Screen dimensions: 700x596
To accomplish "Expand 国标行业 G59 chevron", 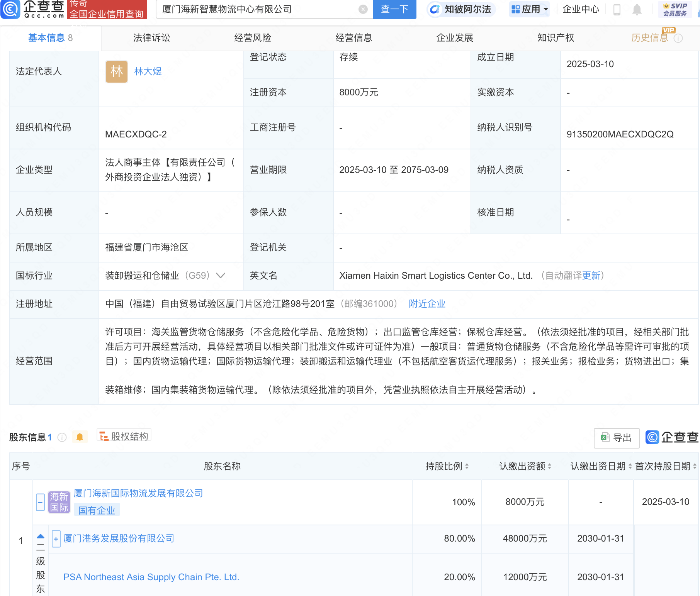I will point(221,276).
